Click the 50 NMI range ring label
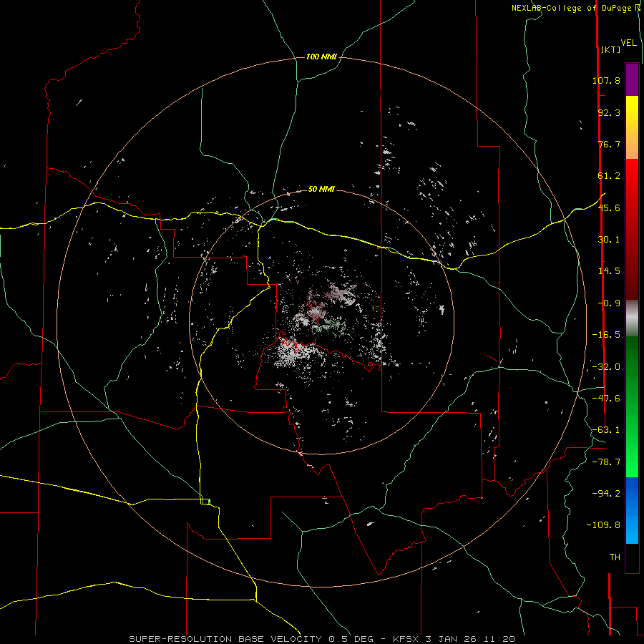Viewport: 644px width, 644px height. (x=321, y=189)
